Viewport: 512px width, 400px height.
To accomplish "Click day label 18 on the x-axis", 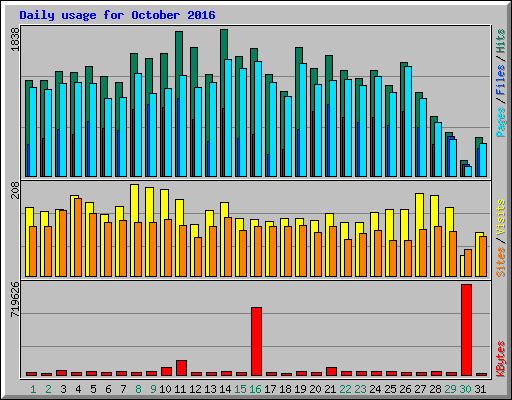I will click(x=285, y=389).
